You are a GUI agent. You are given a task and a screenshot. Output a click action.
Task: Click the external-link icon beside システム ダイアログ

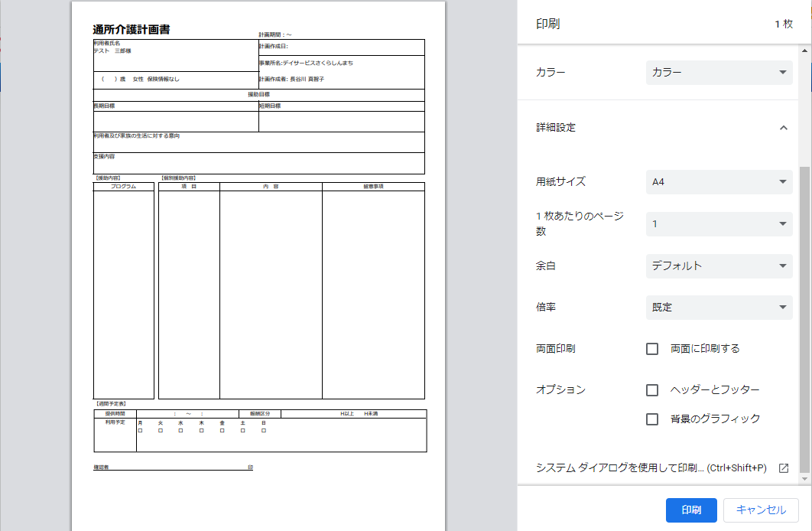tap(783, 468)
